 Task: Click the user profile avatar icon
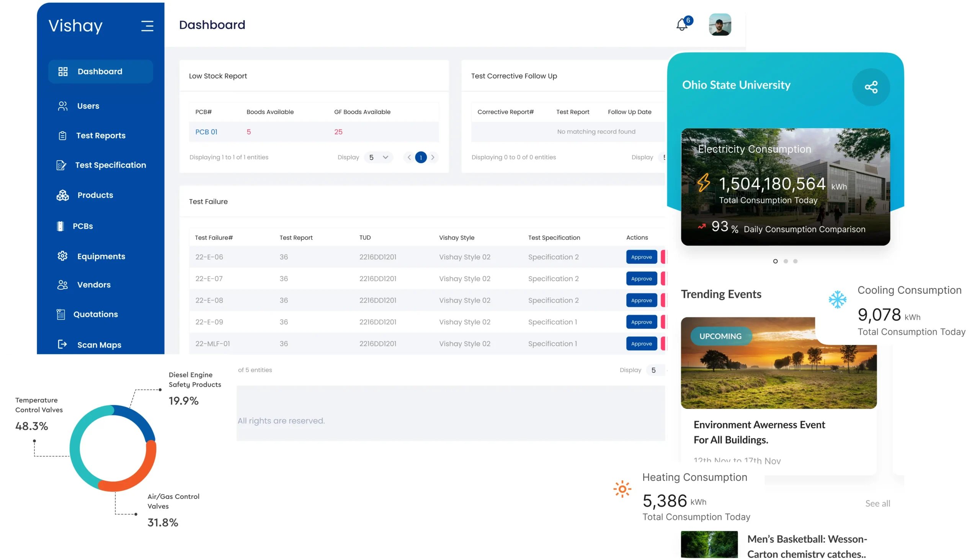pos(718,25)
